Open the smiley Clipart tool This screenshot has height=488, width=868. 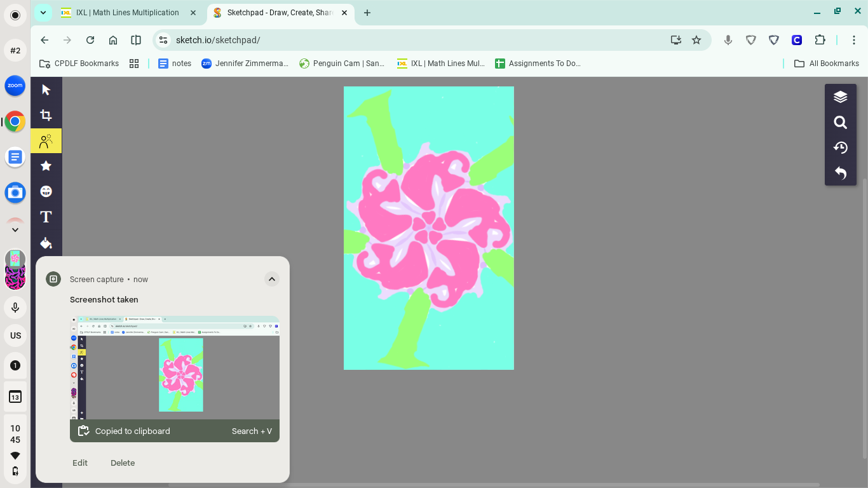point(46,191)
